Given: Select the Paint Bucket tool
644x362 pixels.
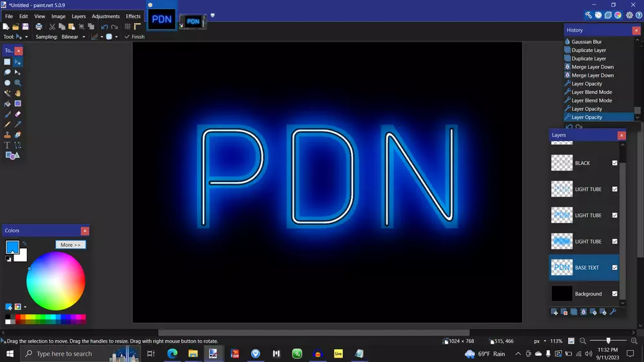Looking at the screenshot, I should [x=7, y=104].
